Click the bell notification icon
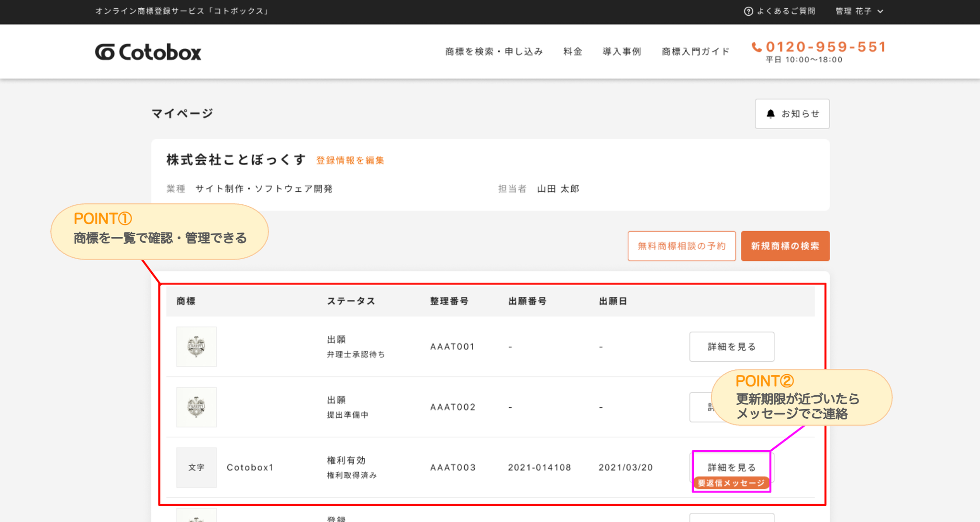 click(x=770, y=114)
